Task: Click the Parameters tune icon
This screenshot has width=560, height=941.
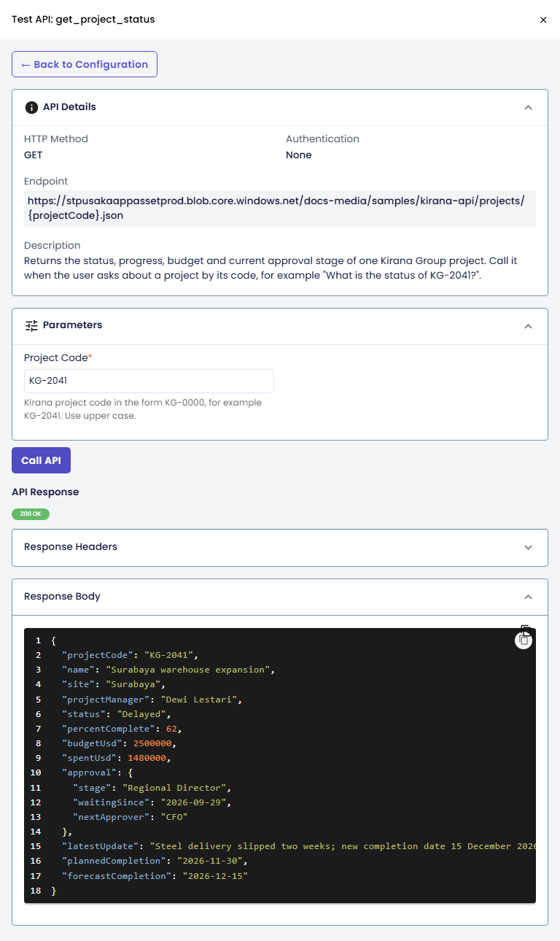Action: click(31, 325)
